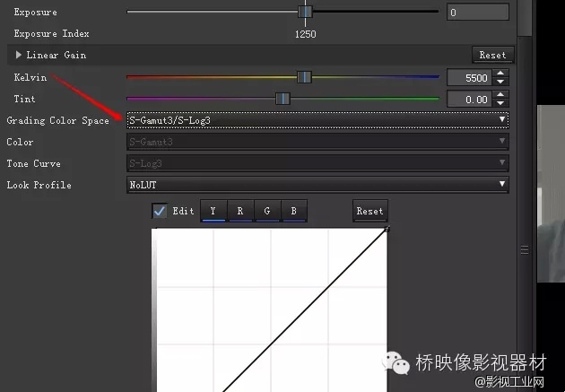
Task: Open the Look Profile NoLUT dropdown
Action: point(317,185)
